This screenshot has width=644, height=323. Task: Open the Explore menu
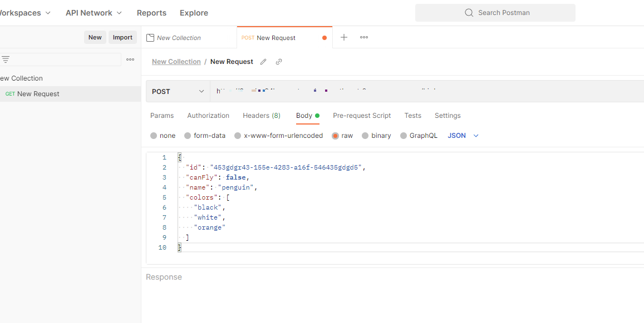[194, 13]
